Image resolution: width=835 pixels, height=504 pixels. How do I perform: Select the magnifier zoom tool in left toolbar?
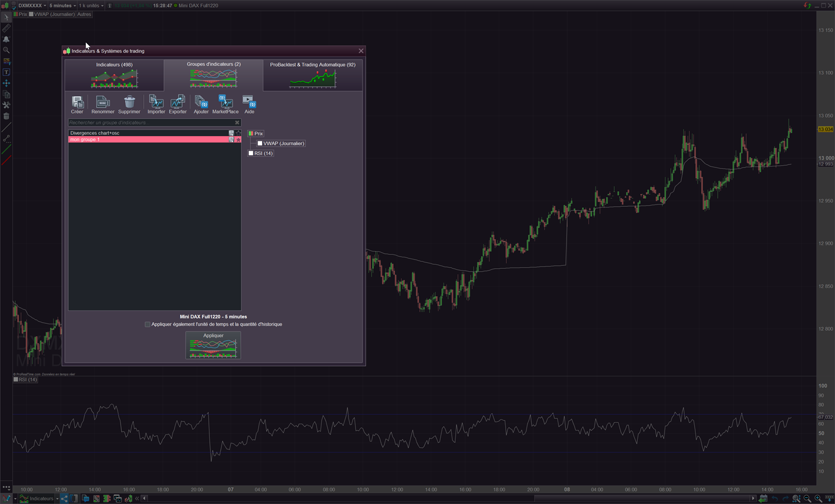[x=6, y=50]
